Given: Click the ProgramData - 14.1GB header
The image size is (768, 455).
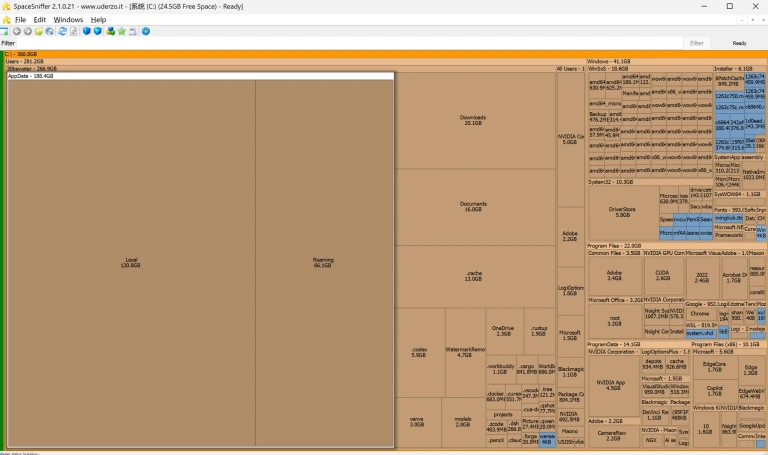Looking at the screenshot, I should 638,344.
